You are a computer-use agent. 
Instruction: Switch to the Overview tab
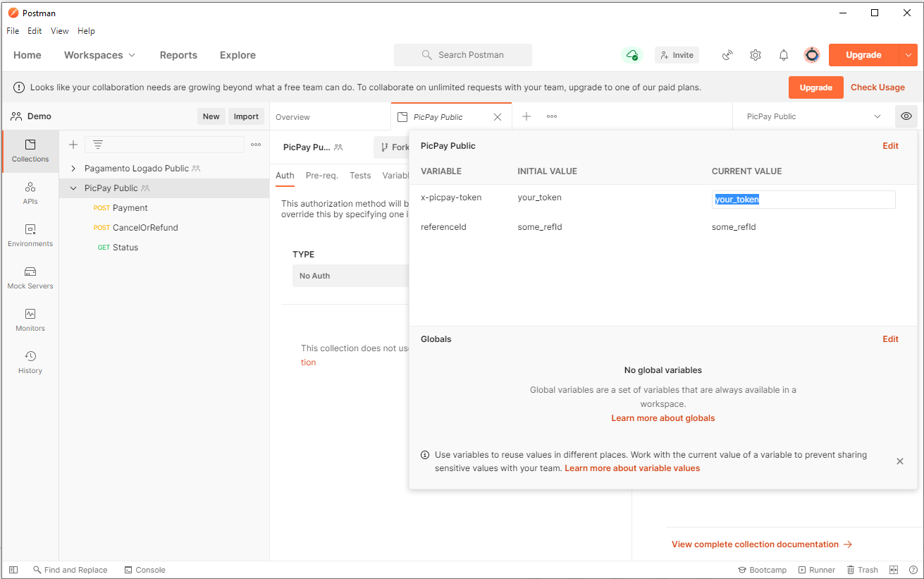coord(292,117)
